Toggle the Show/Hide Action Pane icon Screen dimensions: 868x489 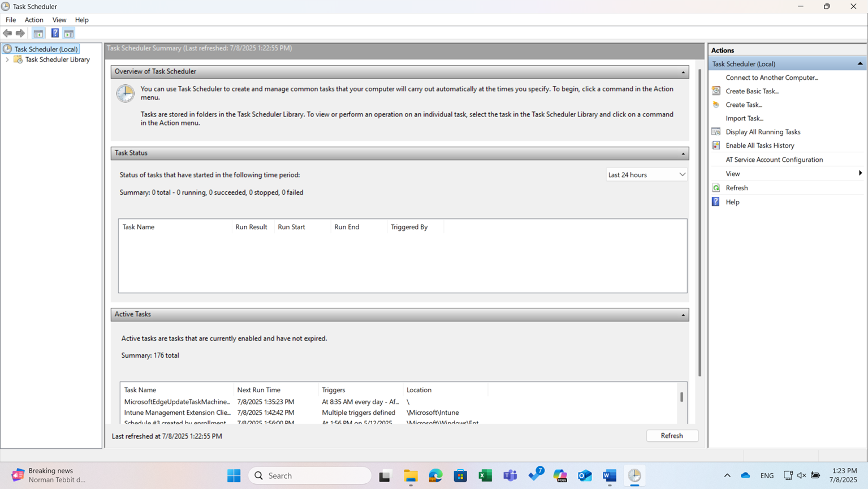pos(69,33)
